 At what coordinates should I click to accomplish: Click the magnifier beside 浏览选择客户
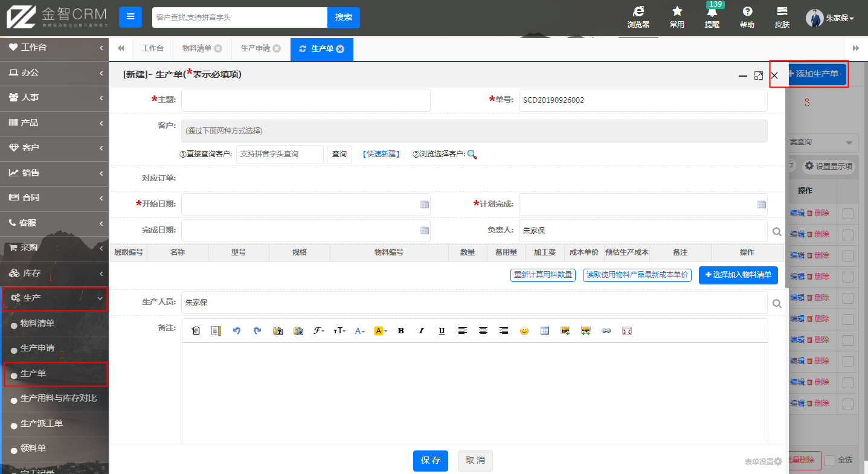point(472,154)
